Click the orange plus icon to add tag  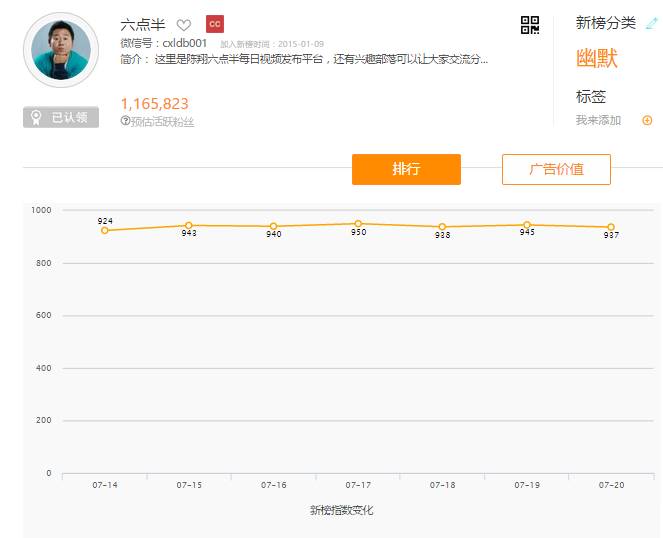647,121
